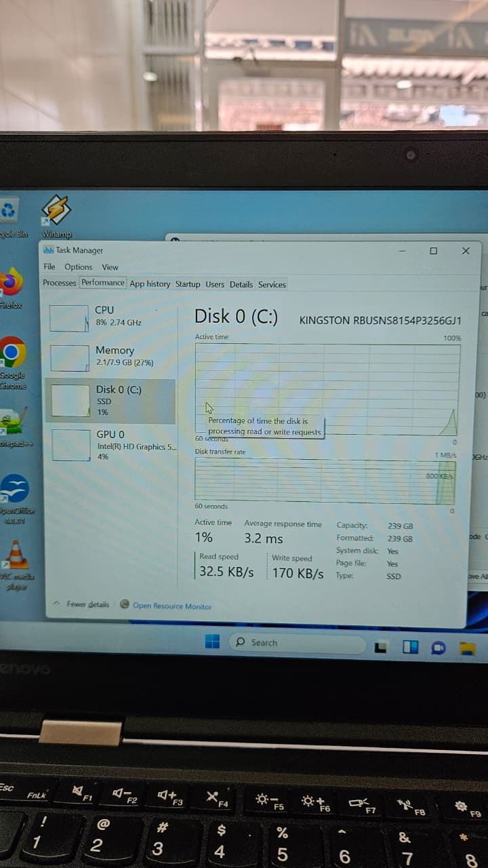
Task: Open the Options menu in Task Manager
Action: (x=79, y=267)
